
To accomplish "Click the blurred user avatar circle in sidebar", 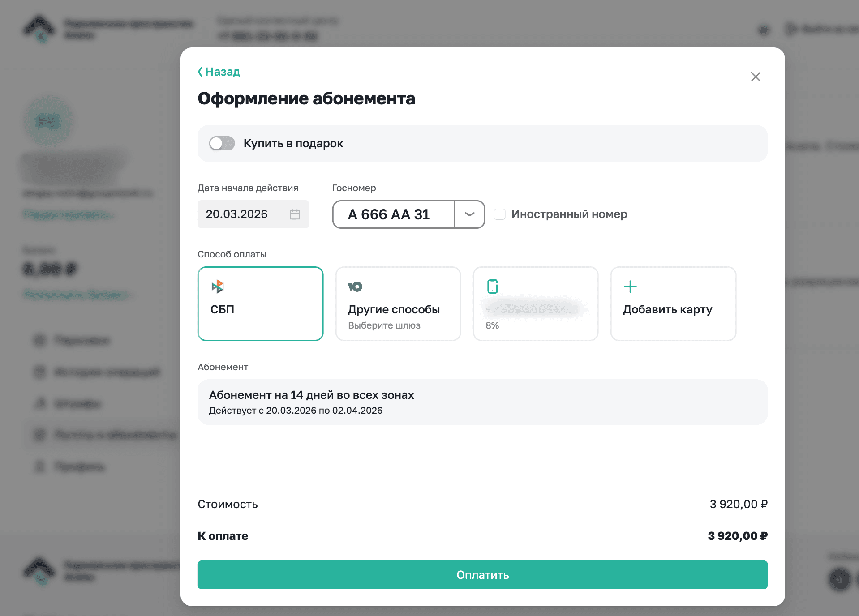I will [x=48, y=122].
